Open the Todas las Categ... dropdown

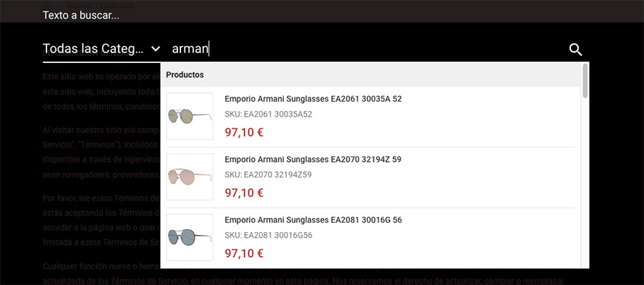[x=102, y=49]
